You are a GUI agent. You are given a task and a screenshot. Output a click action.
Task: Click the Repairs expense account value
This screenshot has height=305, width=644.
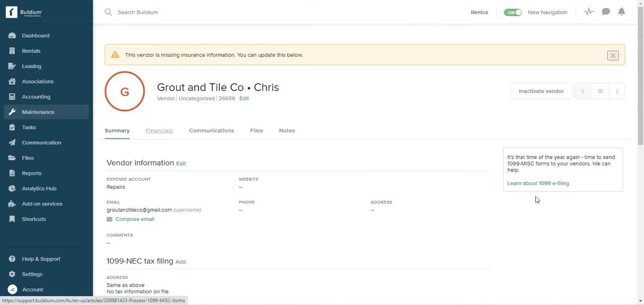tap(116, 187)
